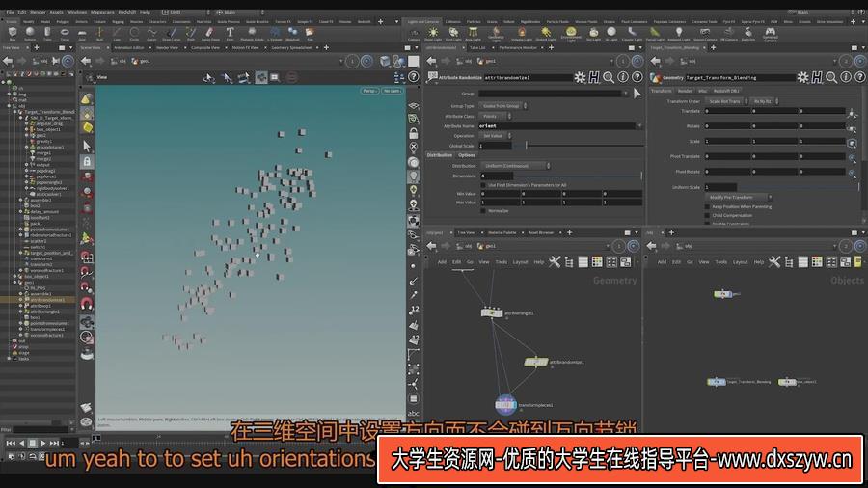This screenshot has width=868, height=488.
Task: Select the Curve shelf tool
Action: click(151, 33)
